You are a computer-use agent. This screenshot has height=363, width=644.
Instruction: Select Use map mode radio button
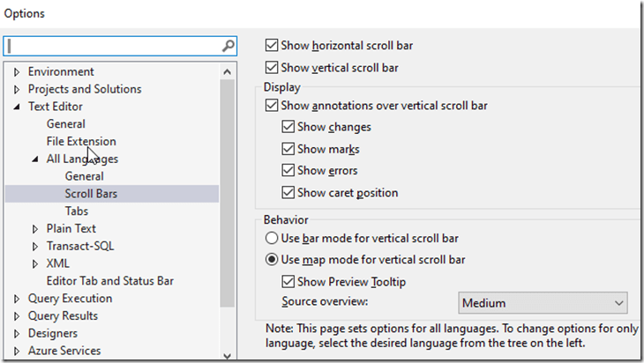[272, 260]
